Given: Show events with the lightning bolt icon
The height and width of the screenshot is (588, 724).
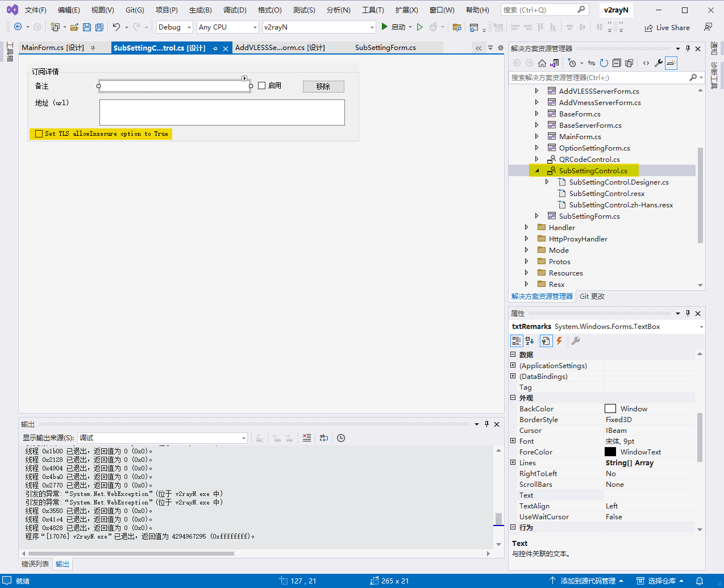Looking at the screenshot, I should coord(559,341).
